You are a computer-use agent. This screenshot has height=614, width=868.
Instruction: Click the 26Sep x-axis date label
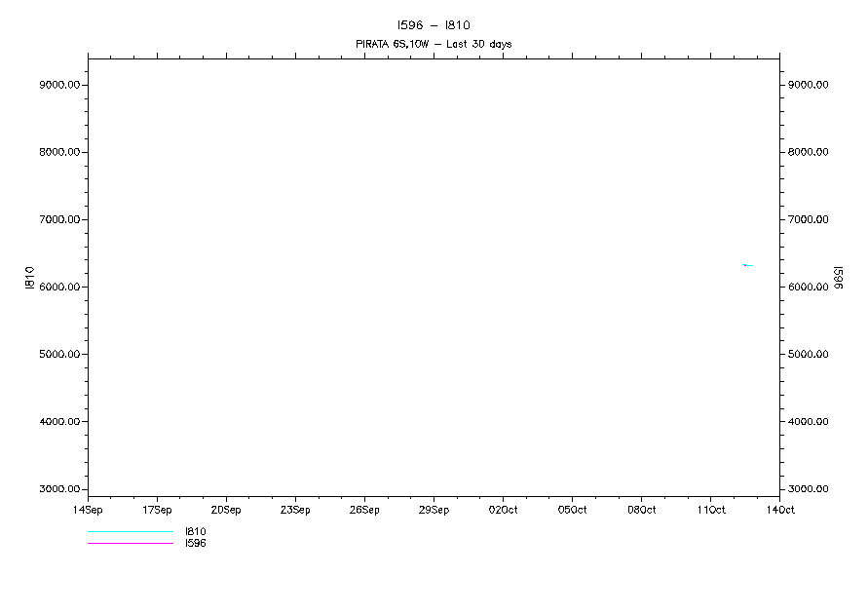(x=364, y=510)
